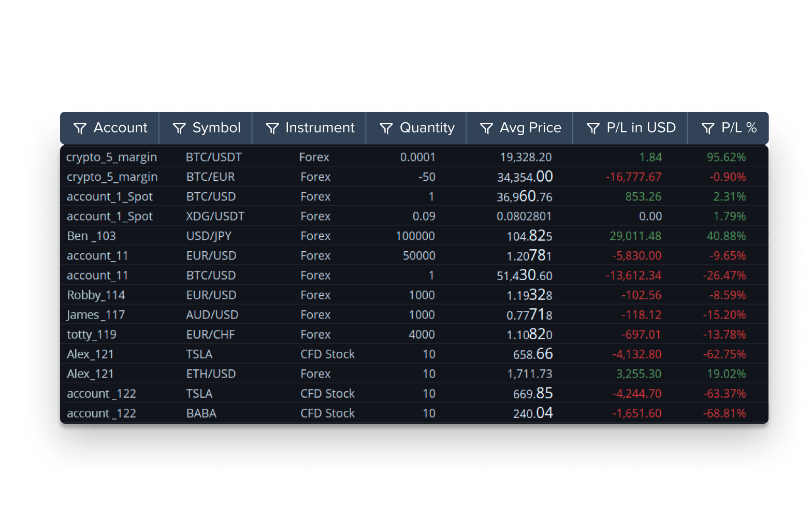The image size is (812, 518).
Task: Click the EUR/CHF symbol cell
Action: 210,335
